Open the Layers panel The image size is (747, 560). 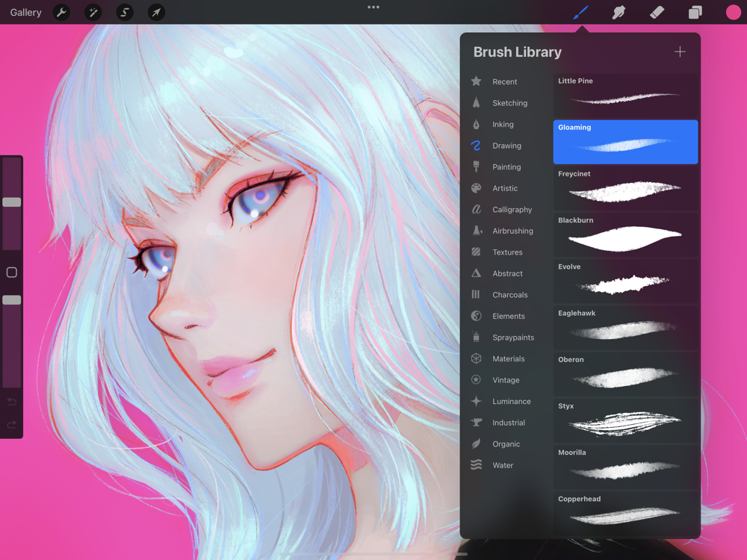click(695, 13)
